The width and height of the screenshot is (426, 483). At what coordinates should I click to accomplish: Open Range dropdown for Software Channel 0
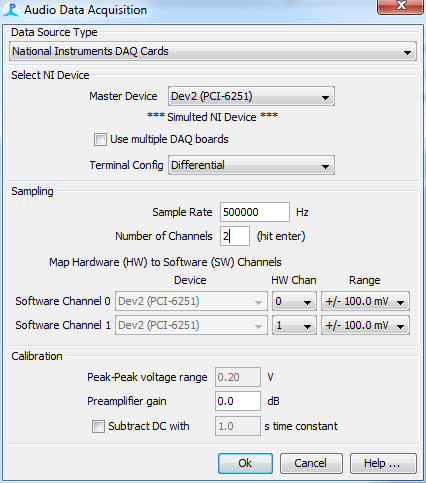coord(365,301)
